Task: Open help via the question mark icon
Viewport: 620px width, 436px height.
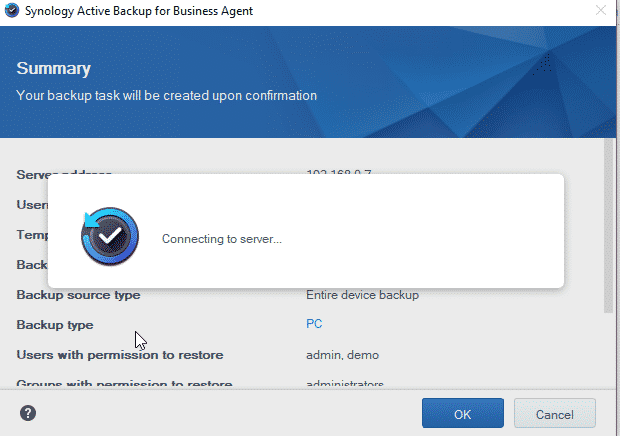Action: (28, 413)
